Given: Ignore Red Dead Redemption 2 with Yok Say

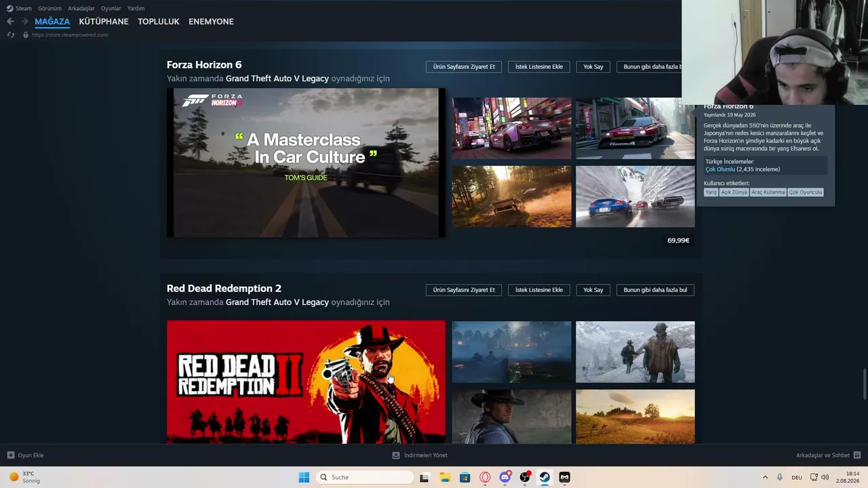Looking at the screenshot, I should pyautogui.click(x=593, y=290).
